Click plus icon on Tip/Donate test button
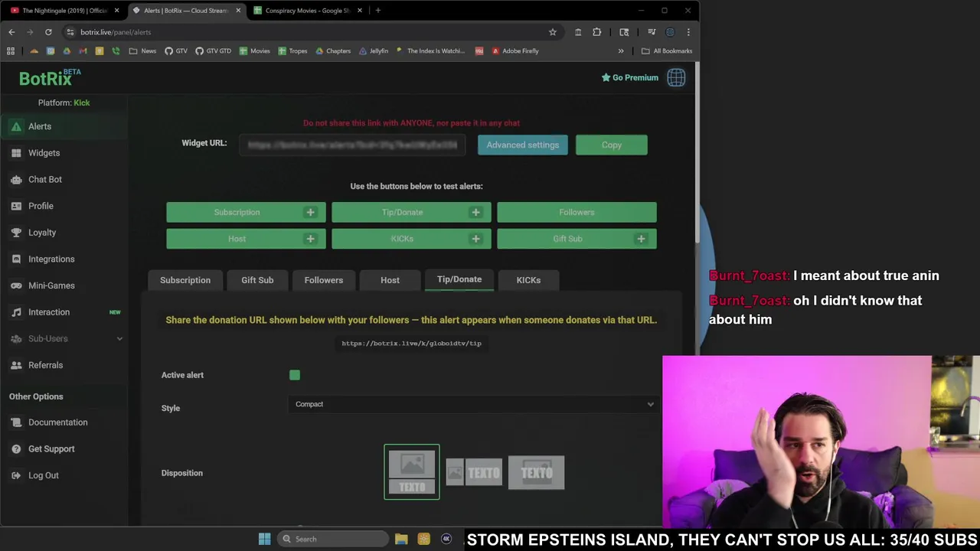Image resolution: width=980 pixels, height=551 pixels. [475, 212]
